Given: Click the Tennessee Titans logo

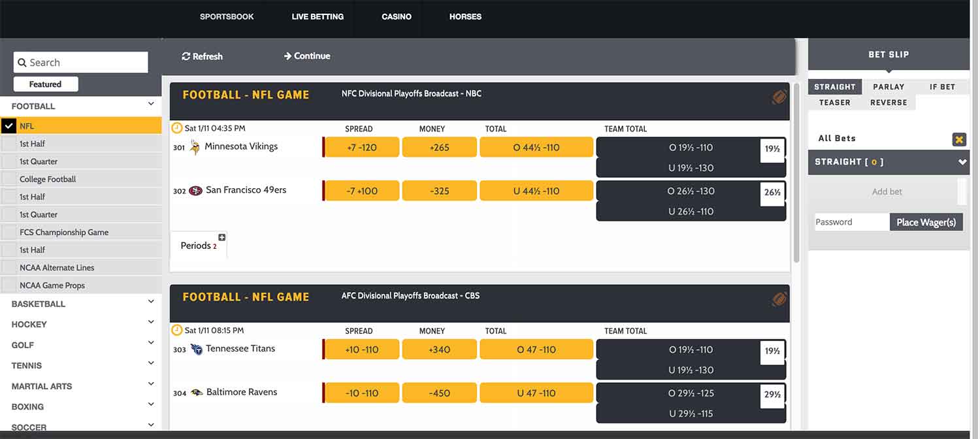Looking at the screenshot, I should click(196, 349).
